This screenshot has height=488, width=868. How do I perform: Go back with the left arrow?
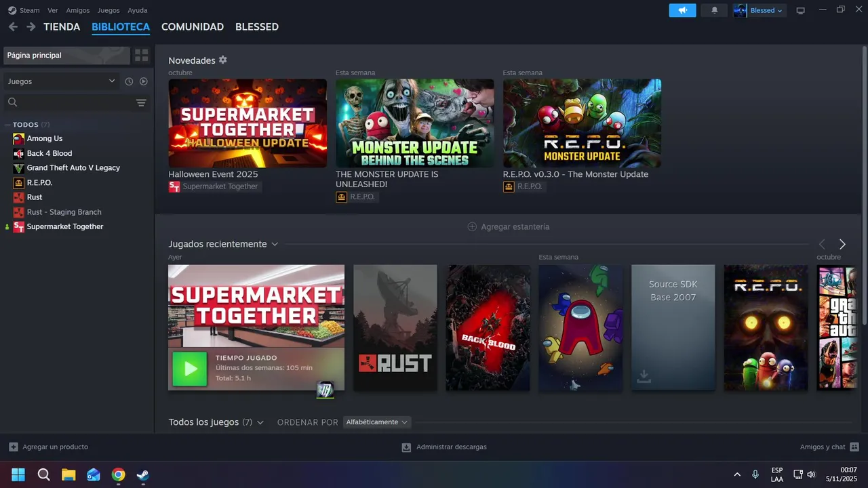click(x=13, y=27)
